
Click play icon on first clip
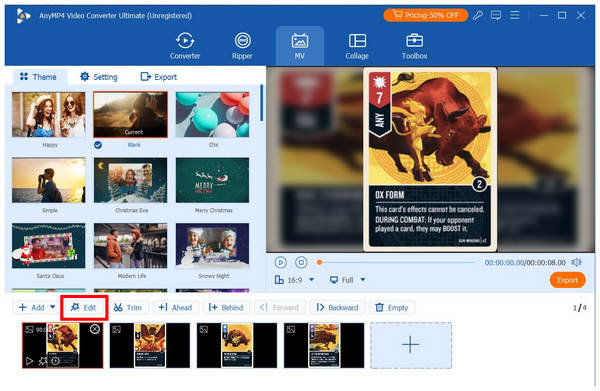click(29, 361)
